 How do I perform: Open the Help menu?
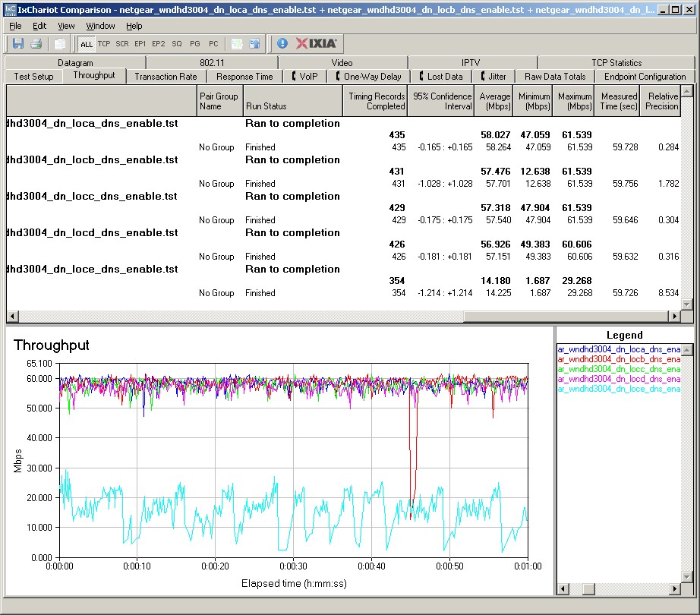click(x=134, y=26)
